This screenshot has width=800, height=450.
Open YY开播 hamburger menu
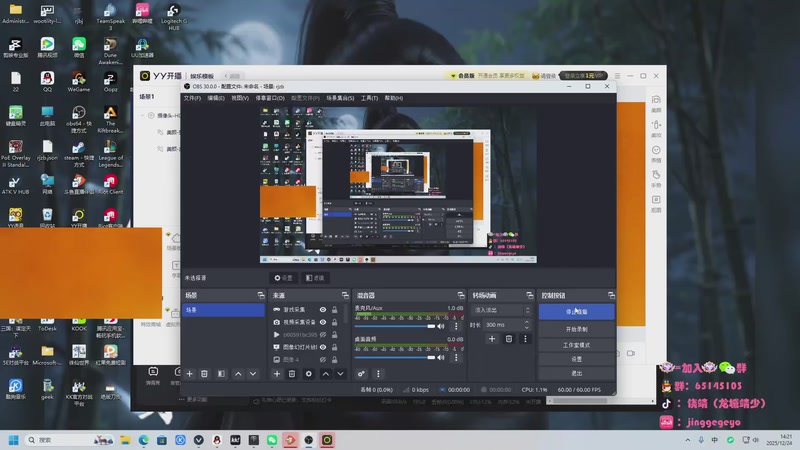pyautogui.click(x=617, y=76)
